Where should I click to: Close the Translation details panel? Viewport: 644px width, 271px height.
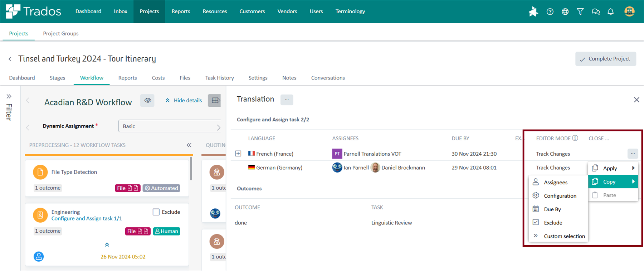(636, 100)
